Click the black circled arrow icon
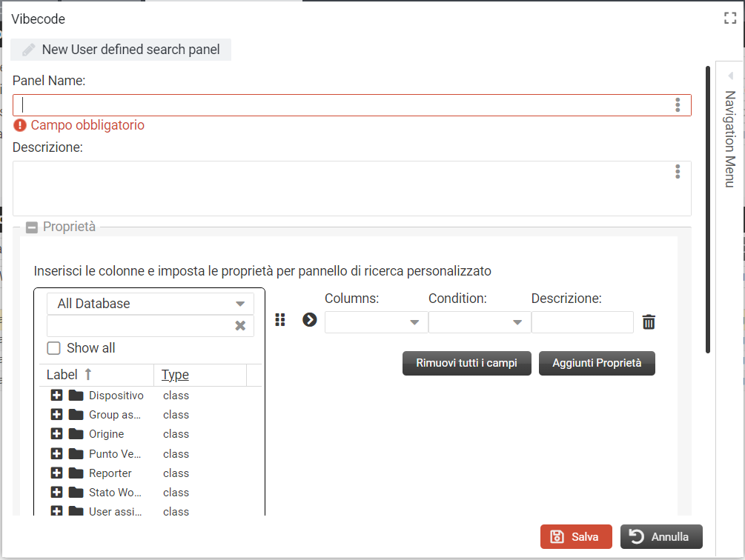745x560 pixels. click(309, 320)
